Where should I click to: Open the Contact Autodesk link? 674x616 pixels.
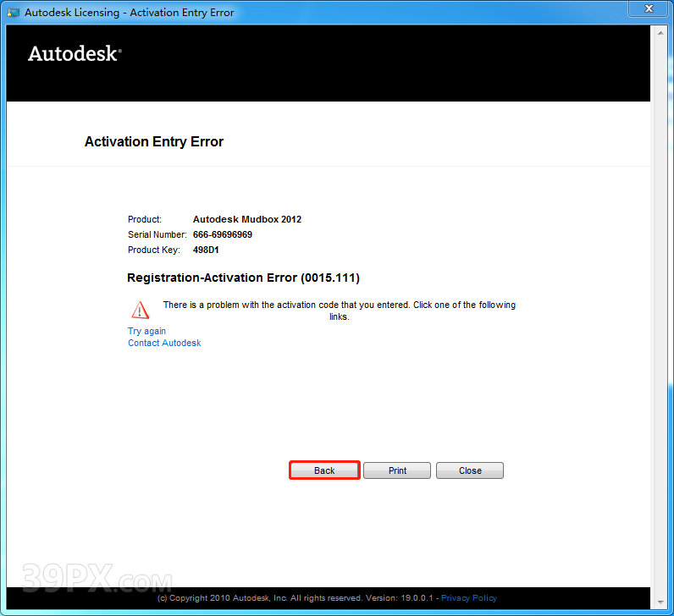pos(164,343)
